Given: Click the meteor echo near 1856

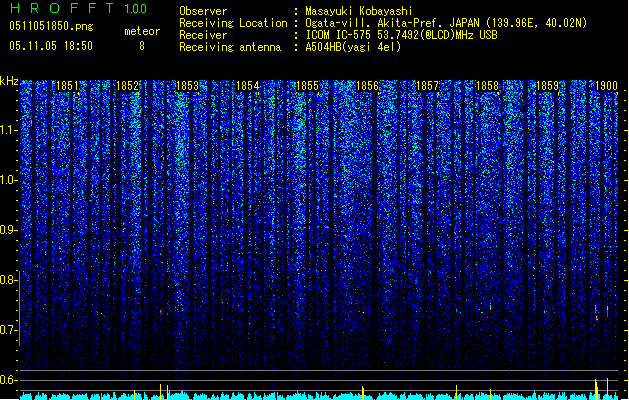Looking at the screenshot, I should 363,312.
